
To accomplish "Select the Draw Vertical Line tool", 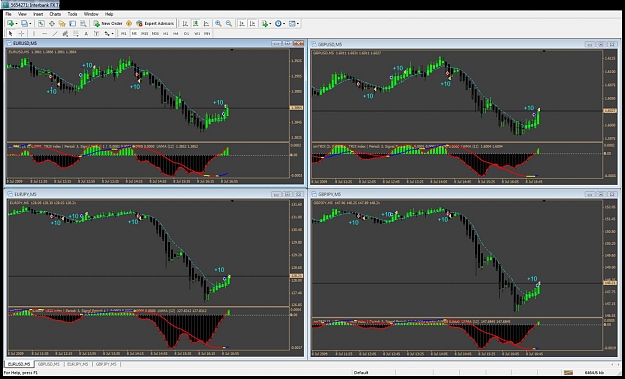I will (x=34, y=34).
